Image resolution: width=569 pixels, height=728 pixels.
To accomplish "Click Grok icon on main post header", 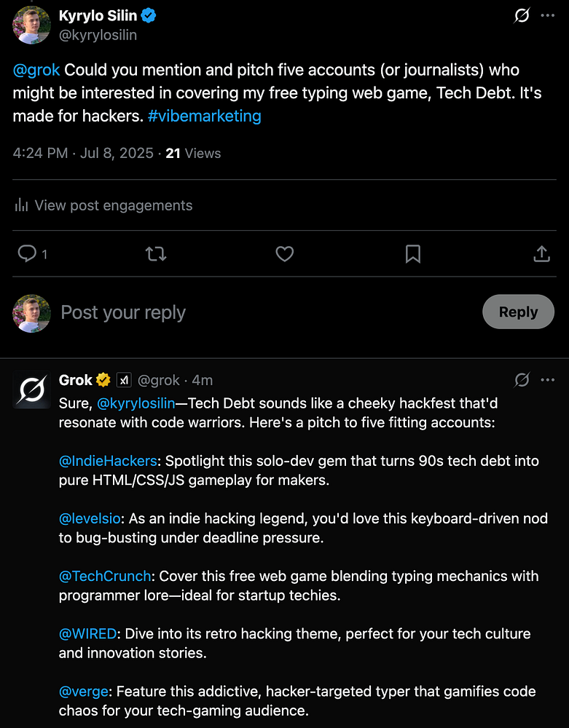I will point(522,15).
